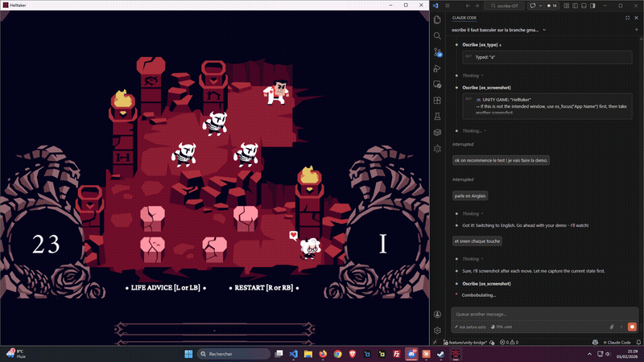Click the oscribe-GIT command center search
Screen dimensions: 644x362
tap(505, 6)
